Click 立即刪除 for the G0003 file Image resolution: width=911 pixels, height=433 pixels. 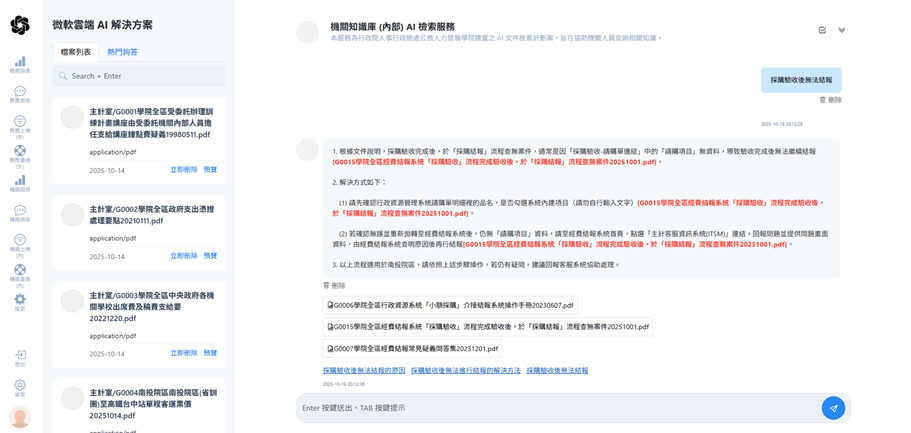pos(184,353)
